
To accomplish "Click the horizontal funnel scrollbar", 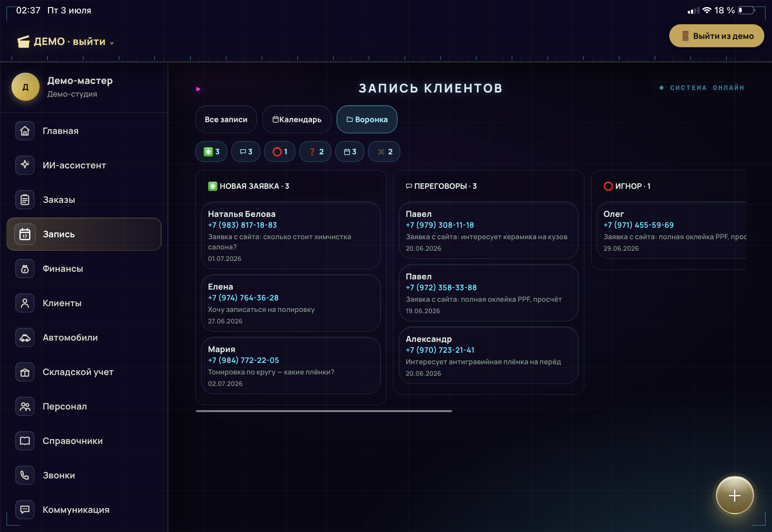I will click(324, 411).
